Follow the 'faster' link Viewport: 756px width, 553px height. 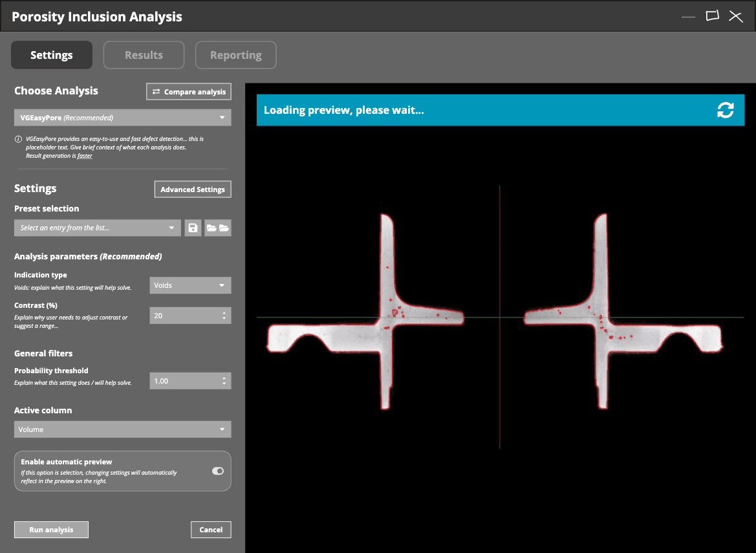click(85, 156)
